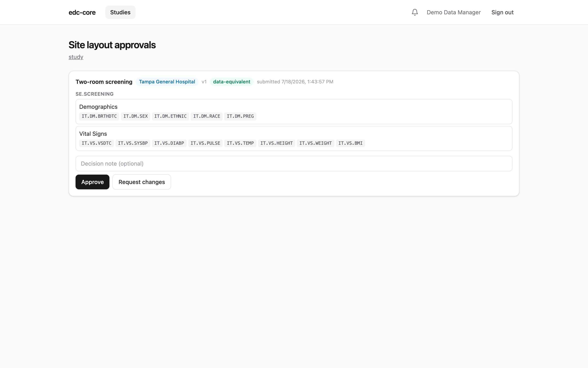Click the IT.VS.BMI item chip
This screenshot has height=368, width=588.
tap(350, 143)
